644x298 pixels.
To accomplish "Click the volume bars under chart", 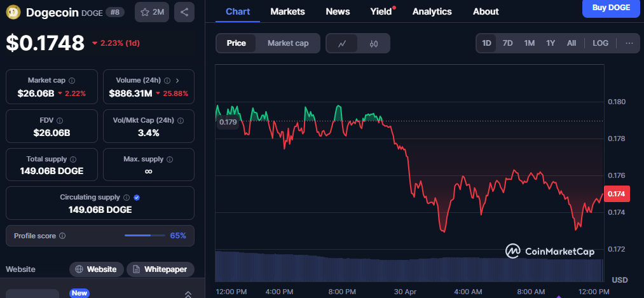I will tap(409, 266).
